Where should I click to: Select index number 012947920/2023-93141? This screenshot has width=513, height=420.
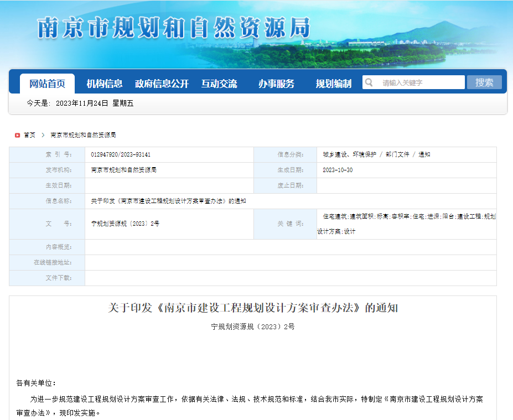click(x=121, y=154)
